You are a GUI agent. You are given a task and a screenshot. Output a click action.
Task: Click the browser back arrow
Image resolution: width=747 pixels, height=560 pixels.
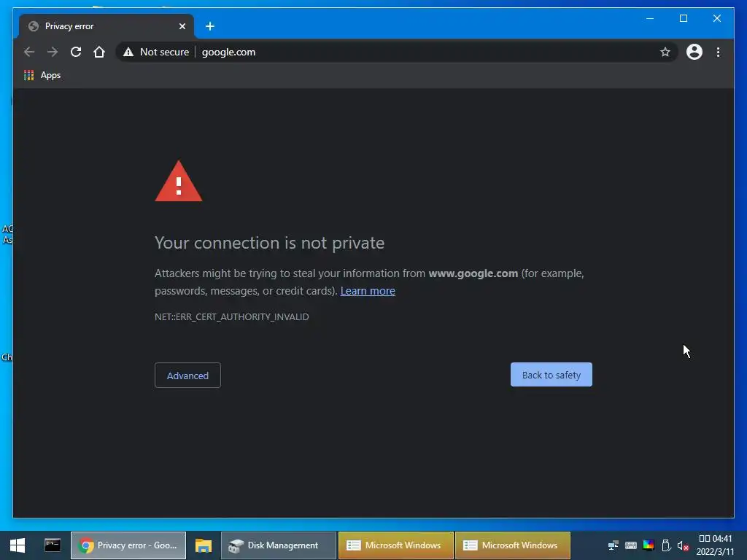pyautogui.click(x=29, y=52)
